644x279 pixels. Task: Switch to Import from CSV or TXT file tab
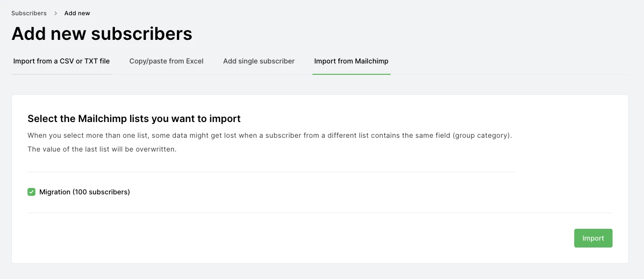pos(61,62)
